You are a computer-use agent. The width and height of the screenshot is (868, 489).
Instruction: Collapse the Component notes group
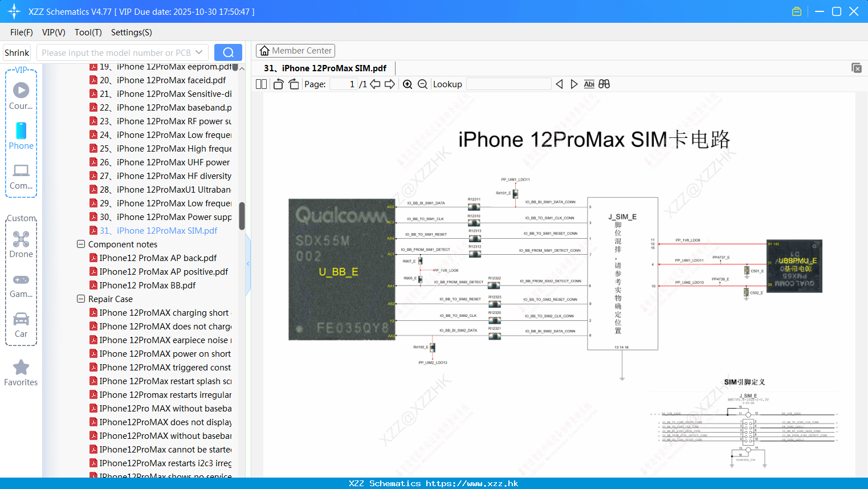[x=81, y=244]
